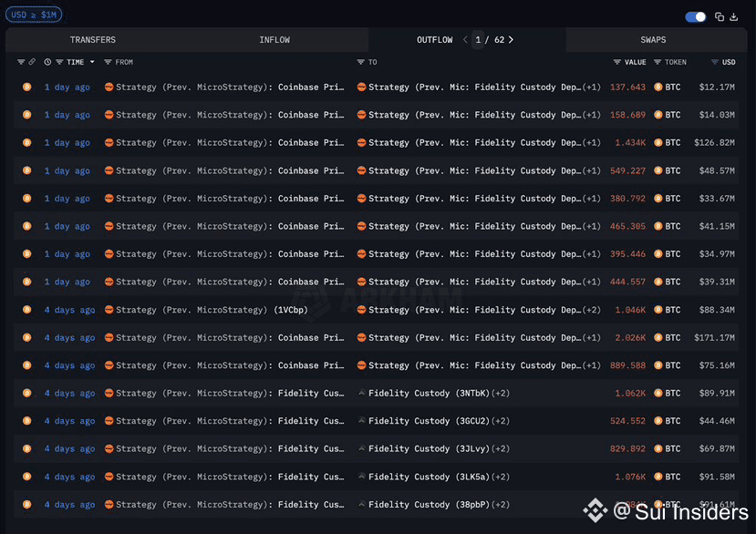Click the download/export icon top right

(733, 16)
